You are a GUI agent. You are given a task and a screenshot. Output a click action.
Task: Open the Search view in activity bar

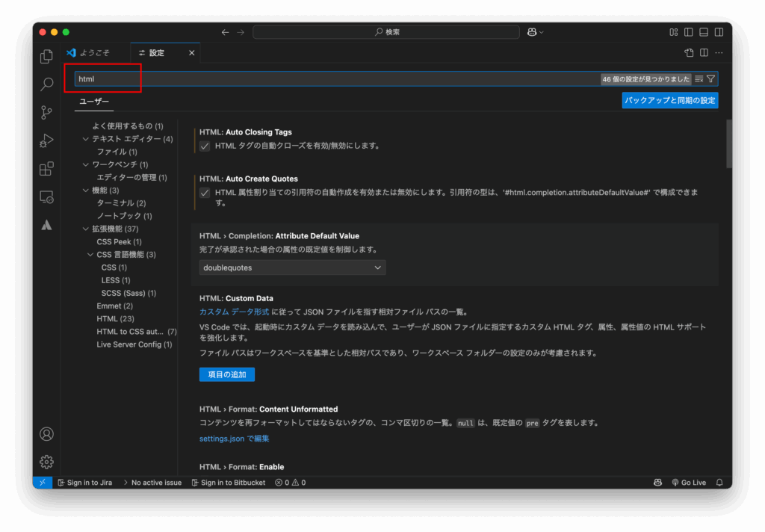point(46,84)
